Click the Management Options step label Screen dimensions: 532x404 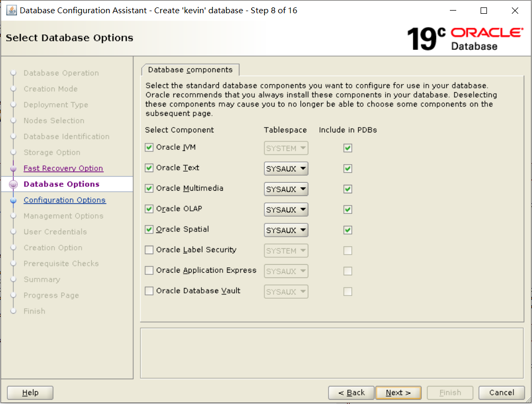(64, 216)
